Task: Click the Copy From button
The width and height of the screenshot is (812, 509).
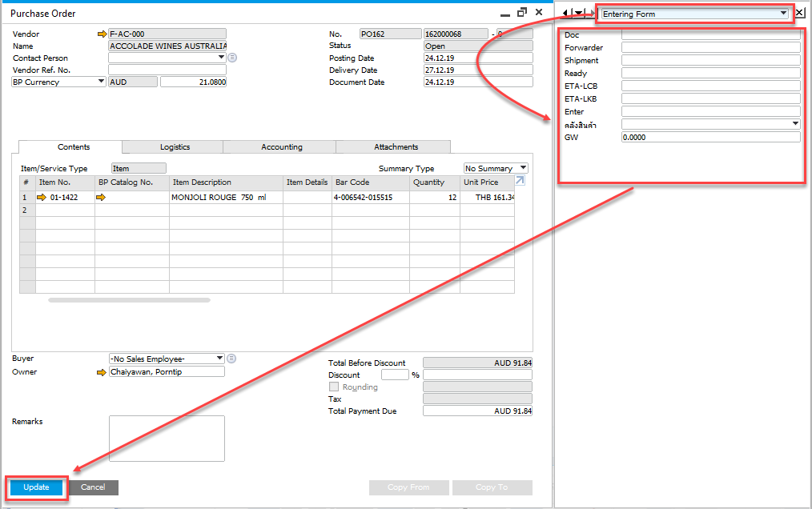Action: pyautogui.click(x=408, y=487)
